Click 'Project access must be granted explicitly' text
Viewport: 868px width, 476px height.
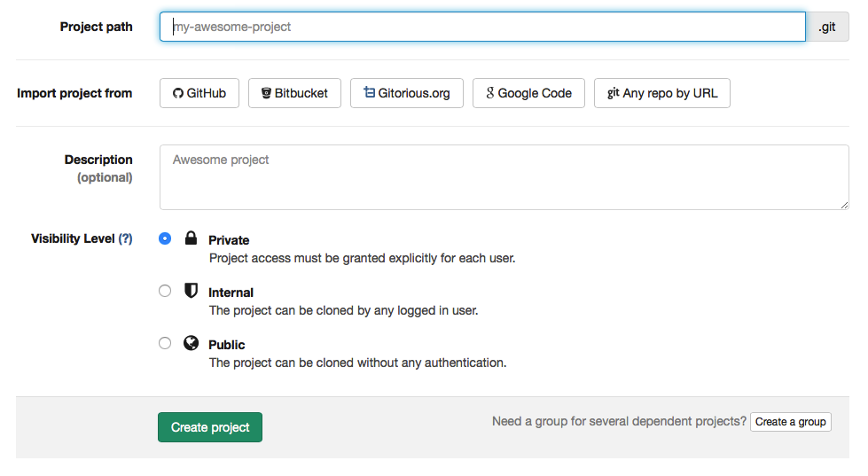click(324, 259)
